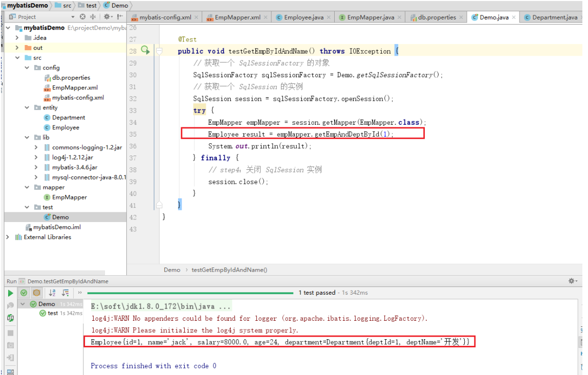Toggle the show passed tests button

click(x=24, y=293)
